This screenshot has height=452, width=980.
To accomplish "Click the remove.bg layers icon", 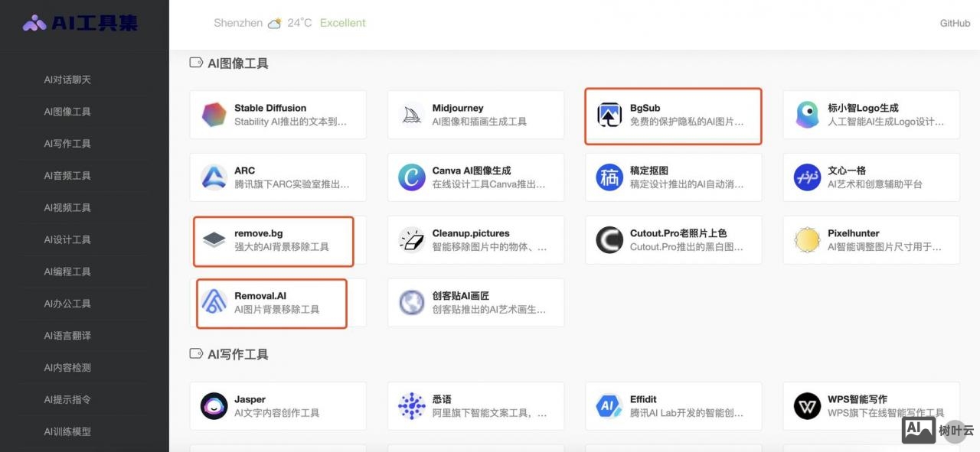I will [214, 239].
